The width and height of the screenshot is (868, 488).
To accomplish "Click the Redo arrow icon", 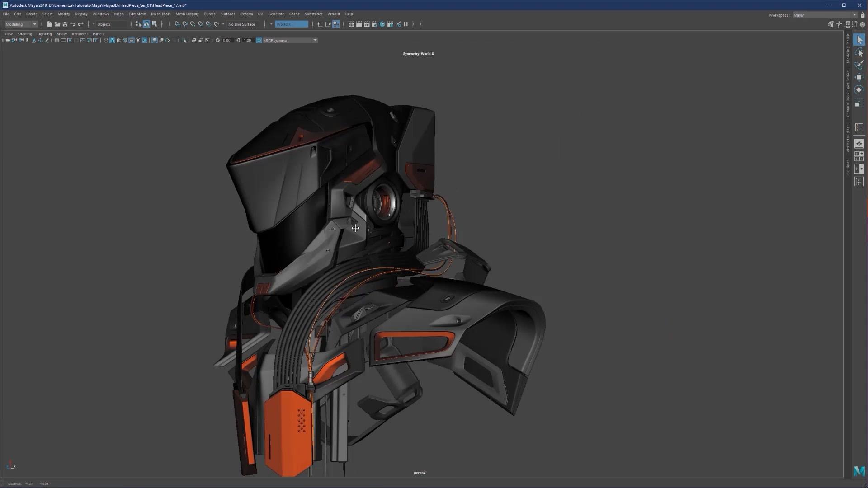I will [81, 24].
